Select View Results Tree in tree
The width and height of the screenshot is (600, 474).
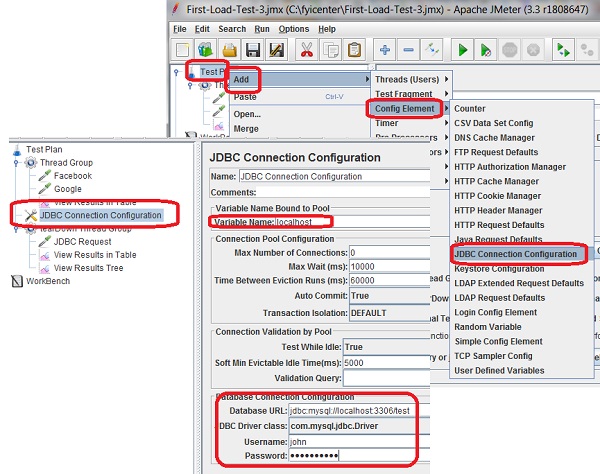click(x=88, y=268)
